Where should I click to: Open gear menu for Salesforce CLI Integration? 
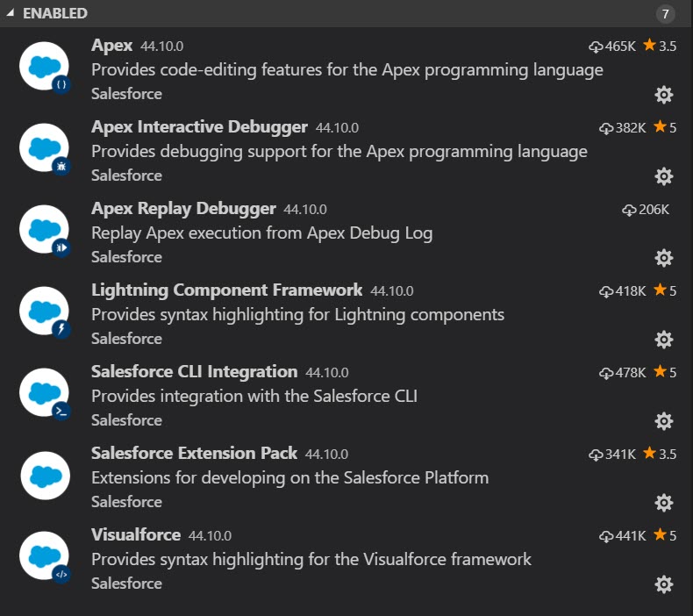coord(664,421)
